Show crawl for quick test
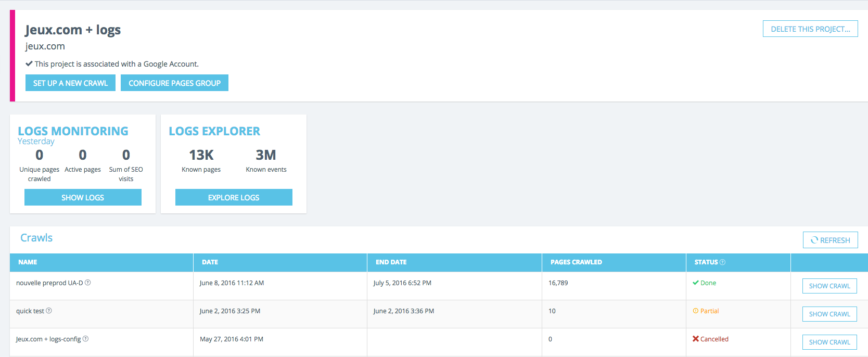Screen dimensions: 868x357 point(829,314)
